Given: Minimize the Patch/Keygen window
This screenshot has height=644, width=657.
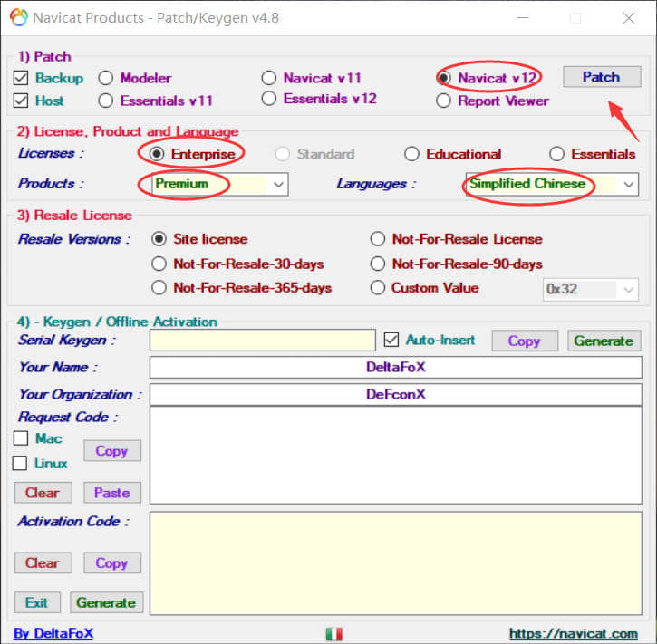Looking at the screenshot, I should point(523,18).
